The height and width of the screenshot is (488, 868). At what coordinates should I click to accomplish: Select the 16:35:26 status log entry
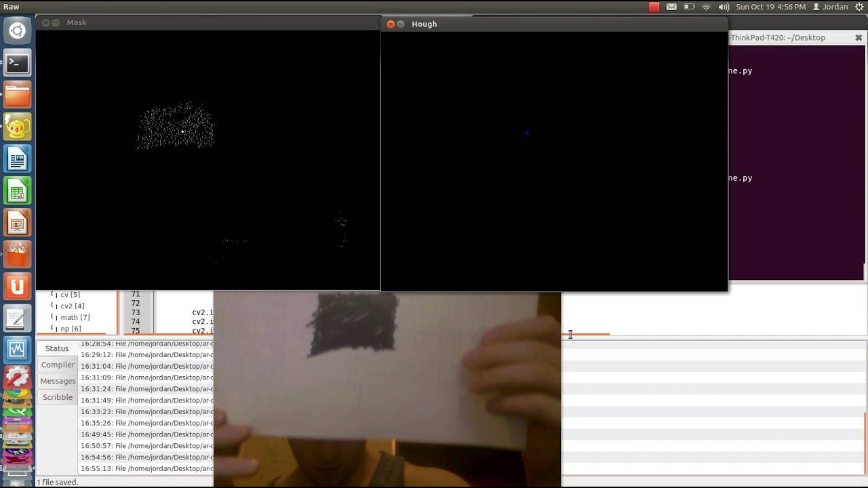(x=147, y=423)
